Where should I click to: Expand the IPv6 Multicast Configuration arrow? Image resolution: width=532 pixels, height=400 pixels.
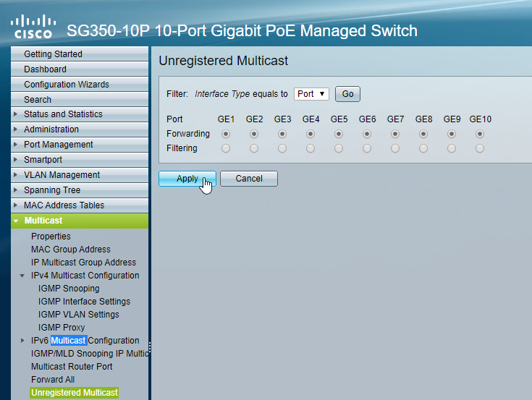[x=22, y=341]
